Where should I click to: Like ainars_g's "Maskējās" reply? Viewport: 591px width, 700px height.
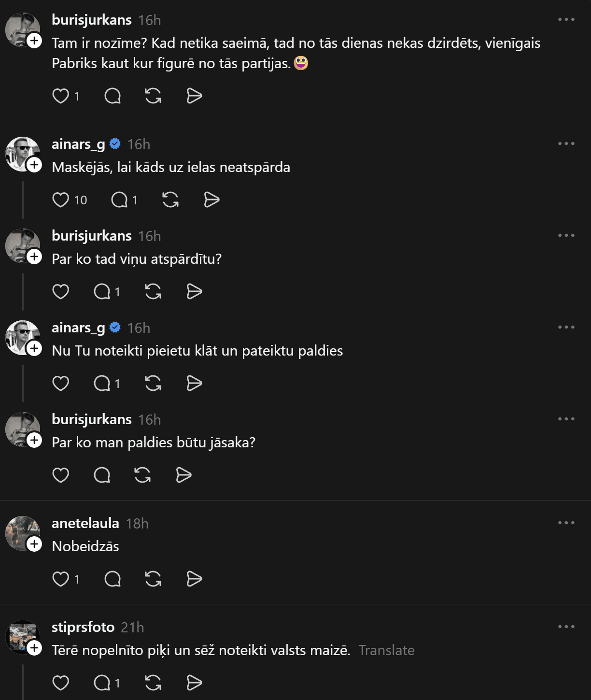61,200
